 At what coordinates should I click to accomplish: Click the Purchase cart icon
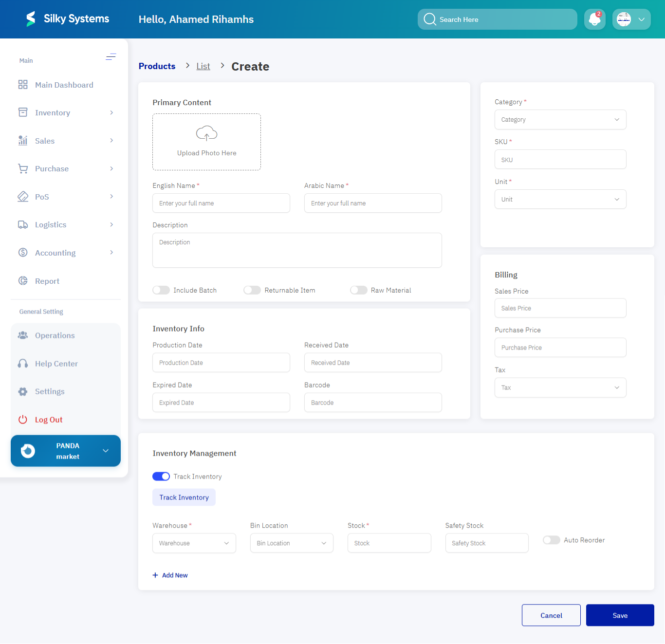coord(23,168)
